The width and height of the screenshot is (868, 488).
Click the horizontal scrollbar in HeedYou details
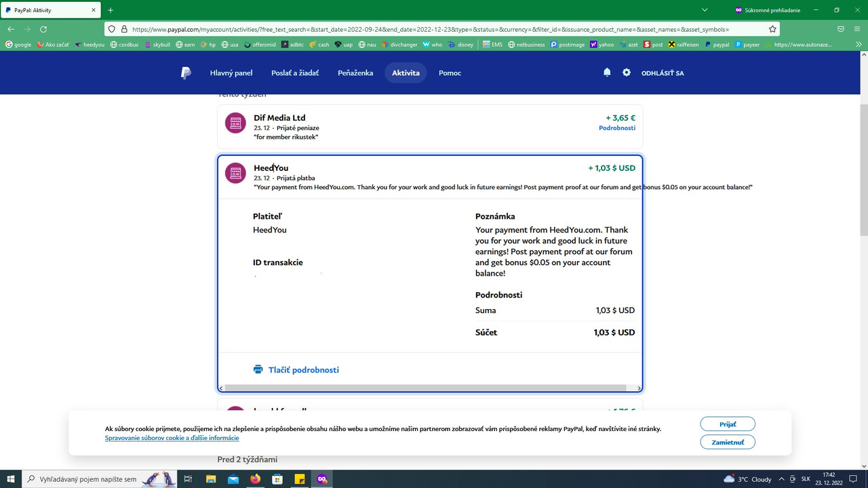(426, 388)
